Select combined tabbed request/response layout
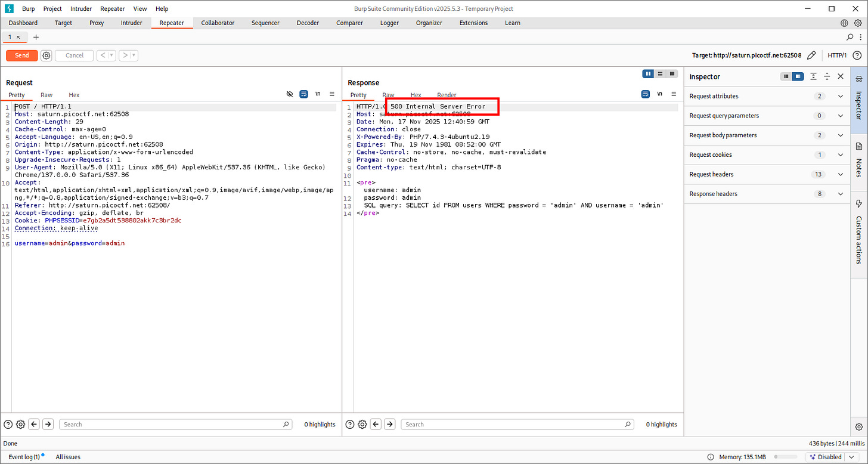 coord(672,74)
